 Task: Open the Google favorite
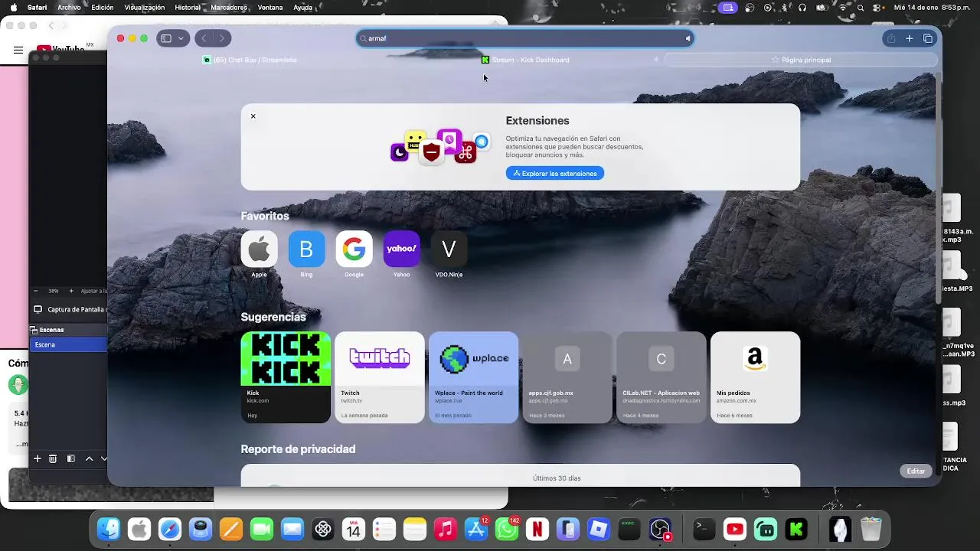354,249
